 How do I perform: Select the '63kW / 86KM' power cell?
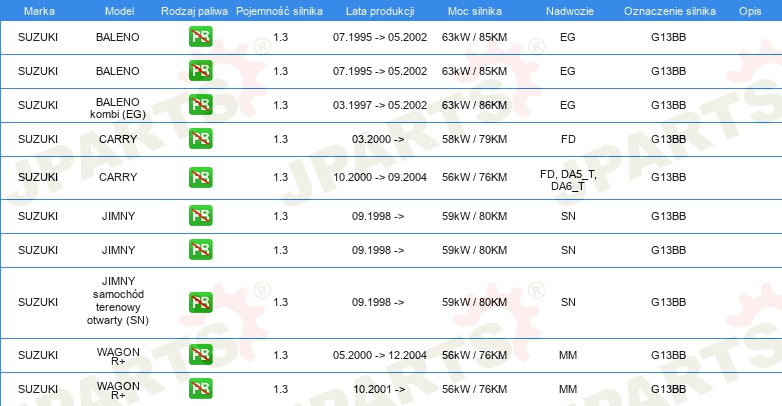[474, 105]
